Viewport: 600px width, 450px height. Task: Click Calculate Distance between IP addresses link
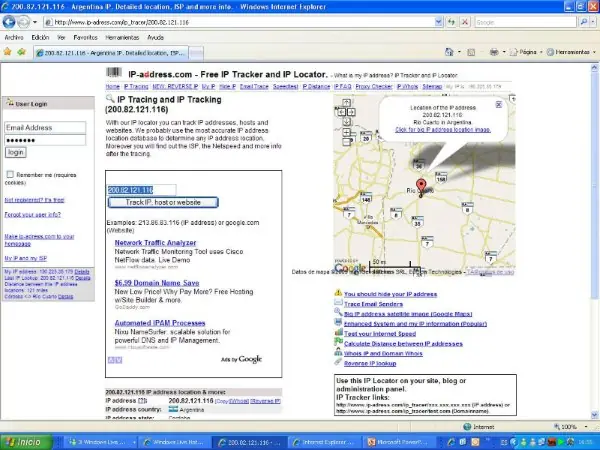click(x=403, y=344)
